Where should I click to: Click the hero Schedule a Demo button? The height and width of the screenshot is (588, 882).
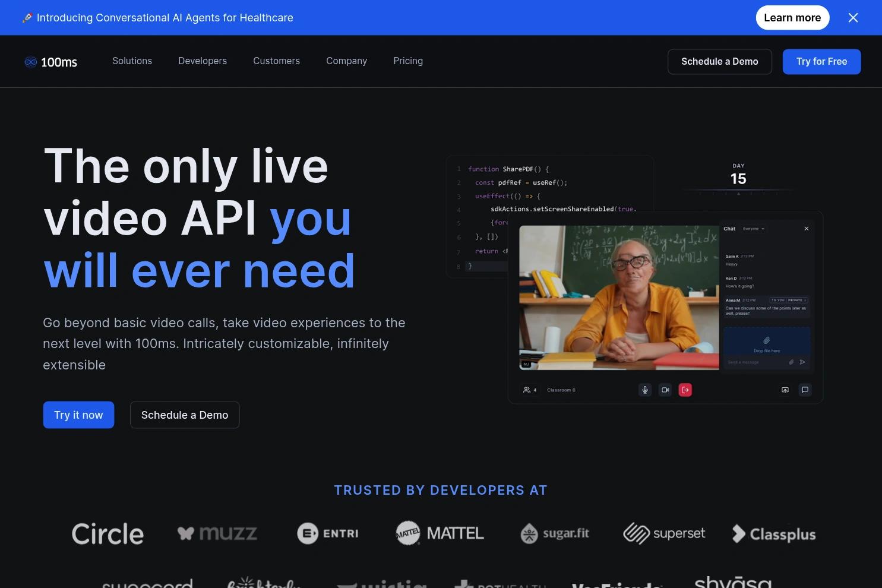click(x=185, y=415)
